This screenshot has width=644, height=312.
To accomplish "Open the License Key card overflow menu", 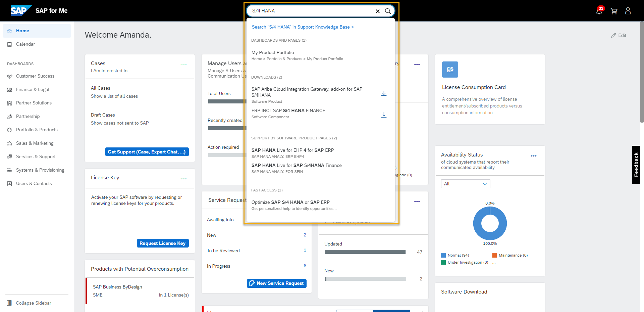I will (x=183, y=179).
